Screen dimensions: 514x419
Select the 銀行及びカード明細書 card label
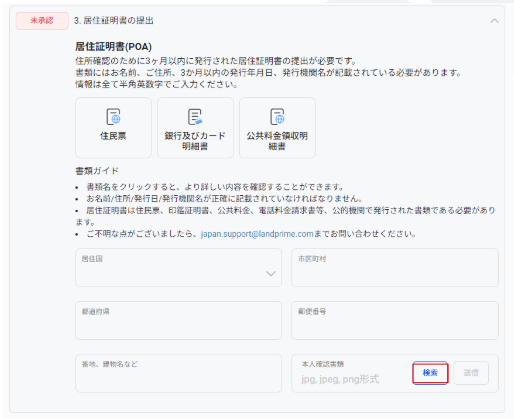(x=195, y=141)
